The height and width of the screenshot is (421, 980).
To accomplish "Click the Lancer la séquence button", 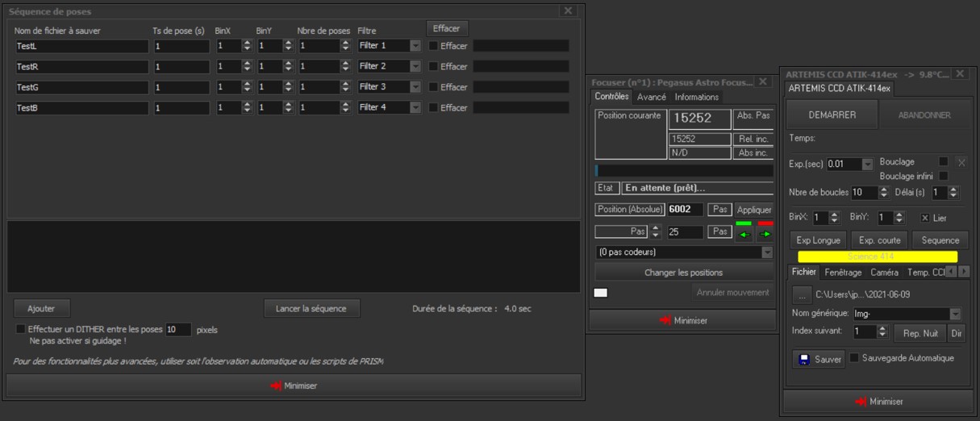I will (311, 308).
